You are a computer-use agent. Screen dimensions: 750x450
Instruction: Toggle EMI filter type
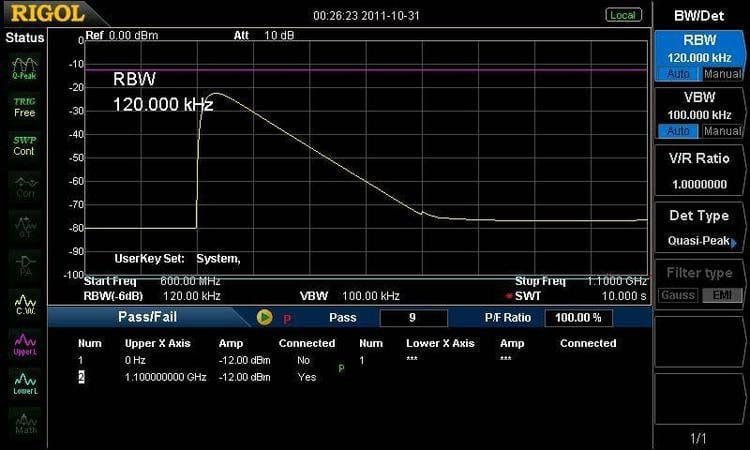tap(722, 295)
